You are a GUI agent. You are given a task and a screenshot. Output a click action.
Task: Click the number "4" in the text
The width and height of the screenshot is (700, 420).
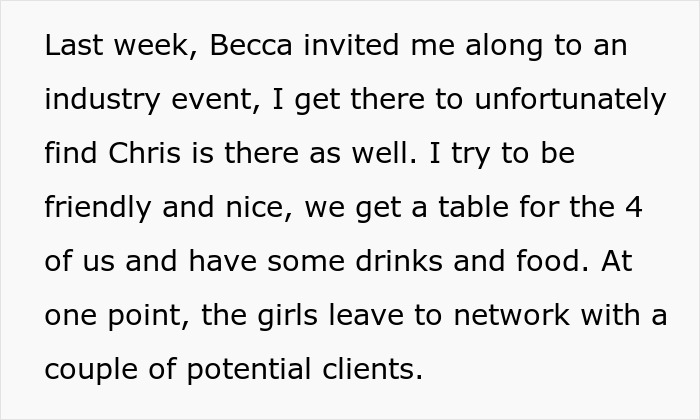coord(634,208)
